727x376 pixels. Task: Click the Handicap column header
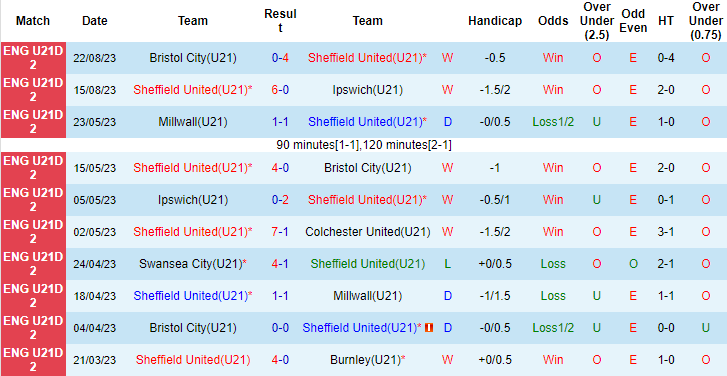495,21
